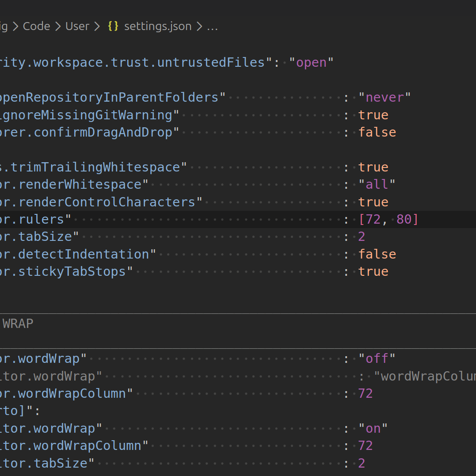Click false value of confirmDragAndDrop
Screen dimensions: 476x476
[377, 132]
